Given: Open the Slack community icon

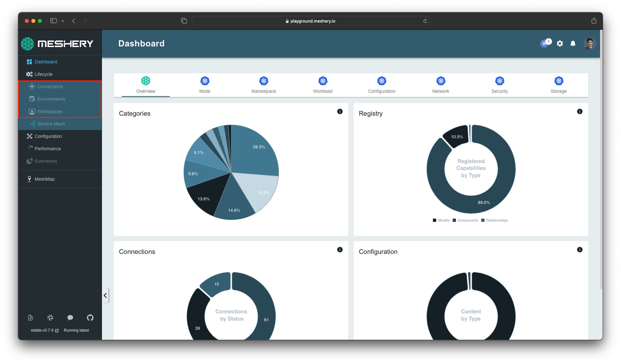Looking at the screenshot, I should coord(50,318).
